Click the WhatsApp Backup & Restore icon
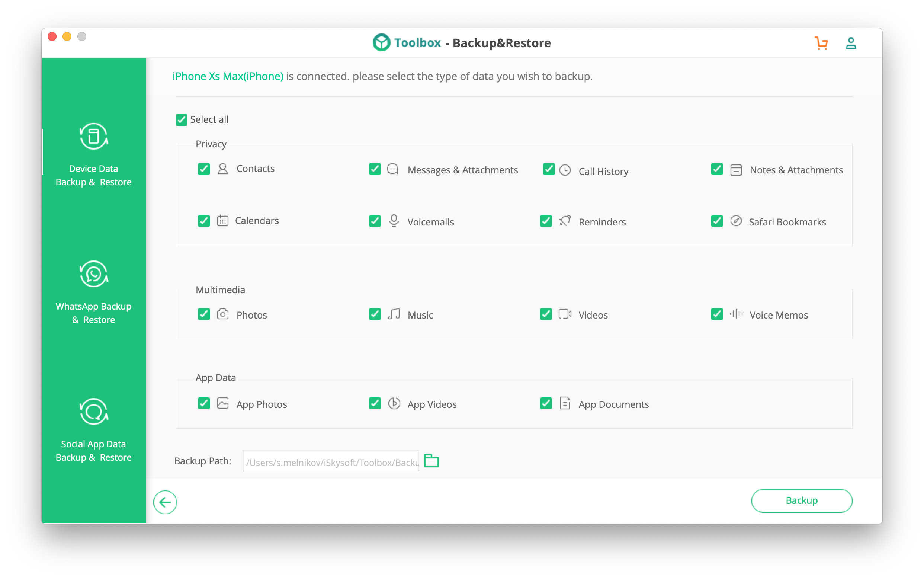The image size is (924, 579). point(94,274)
